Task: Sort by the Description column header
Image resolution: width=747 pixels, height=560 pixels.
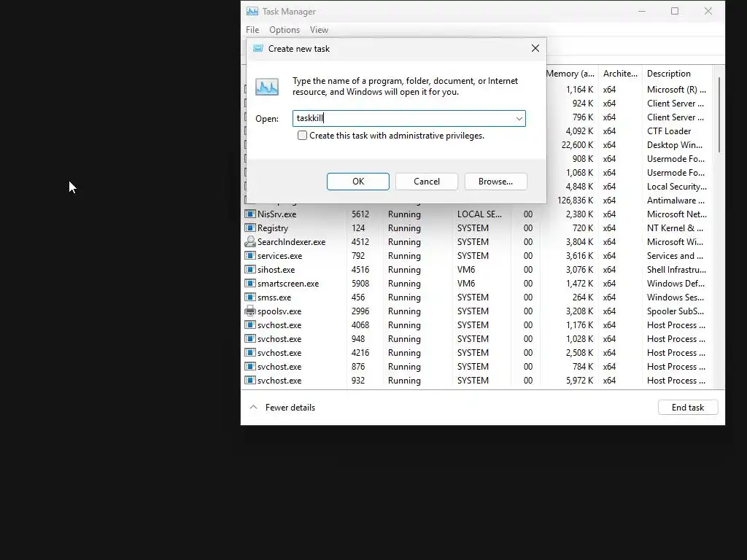Action: pyautogui.click(x=668, y=74)
